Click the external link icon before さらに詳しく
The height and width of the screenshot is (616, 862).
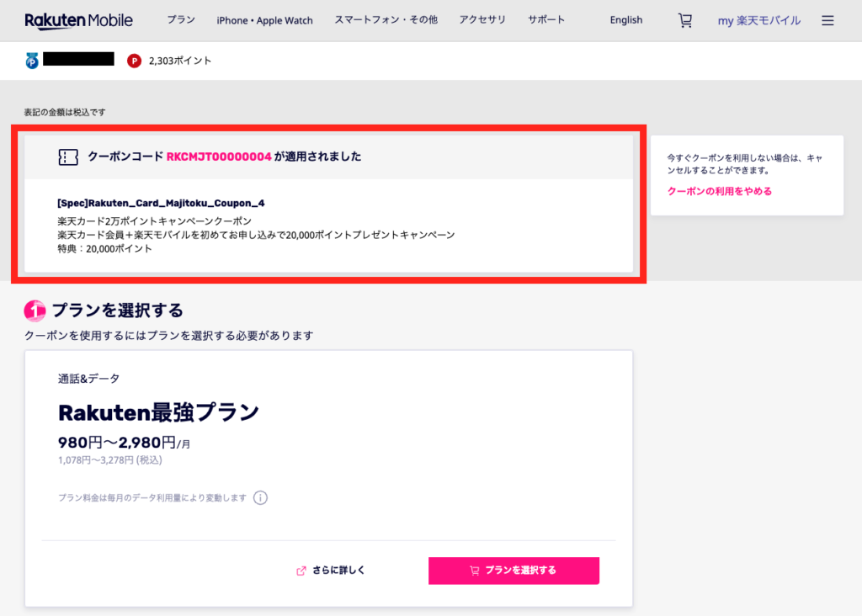pyautogui.click(x=301, y=571)
